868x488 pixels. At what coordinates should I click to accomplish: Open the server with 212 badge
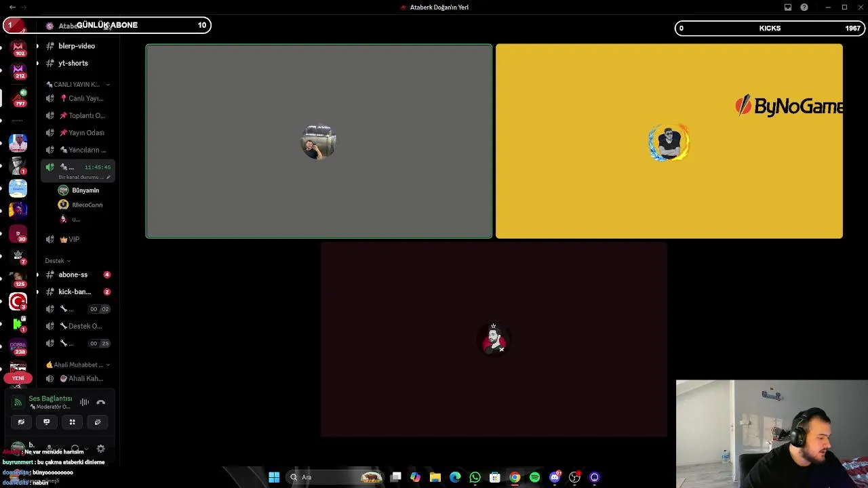[x=18, y=71]
